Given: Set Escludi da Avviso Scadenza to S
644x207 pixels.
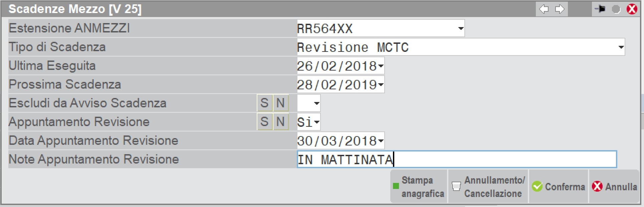Looking at the screenshot, I should [x=264, y=103].
